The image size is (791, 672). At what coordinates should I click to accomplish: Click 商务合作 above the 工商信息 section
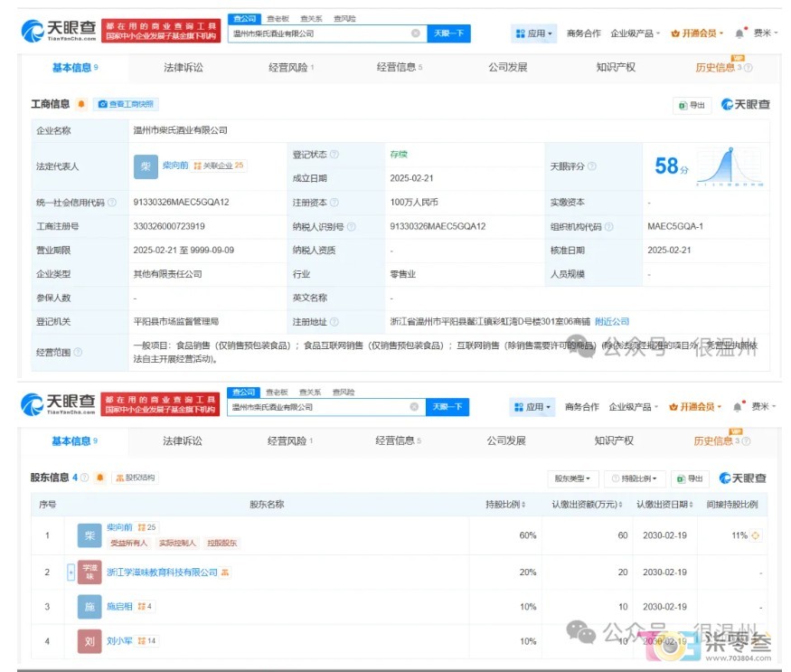(584, 33)
